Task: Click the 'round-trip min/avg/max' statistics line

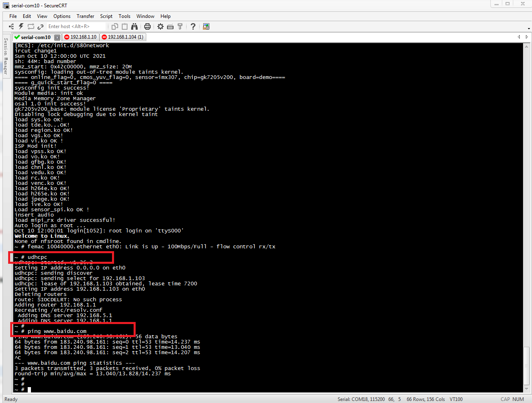Action: (93, 374)
